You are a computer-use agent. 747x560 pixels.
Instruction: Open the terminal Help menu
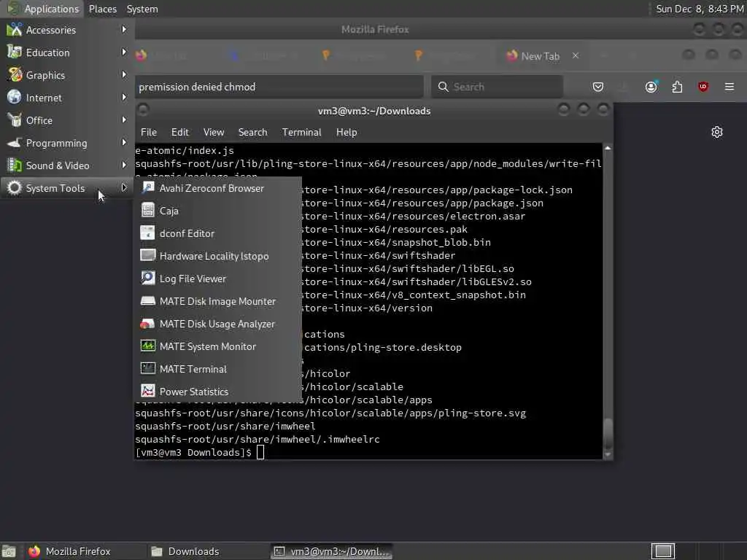347,133
